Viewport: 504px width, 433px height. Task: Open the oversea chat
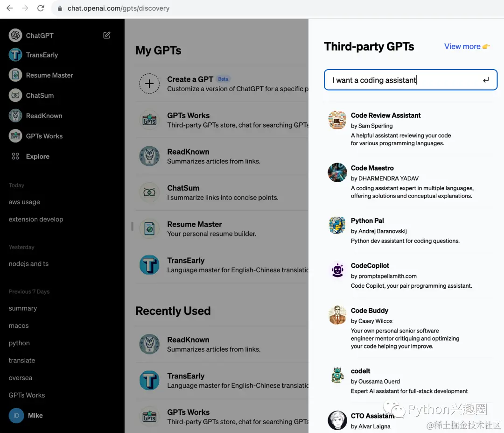20,378
